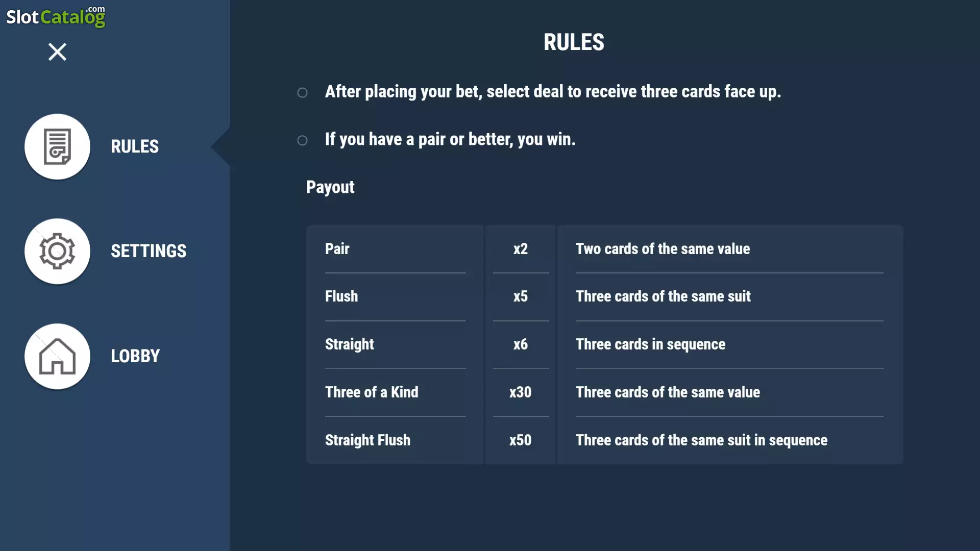Click the bullet beside 'After placing your bet'

click(302, 92)
